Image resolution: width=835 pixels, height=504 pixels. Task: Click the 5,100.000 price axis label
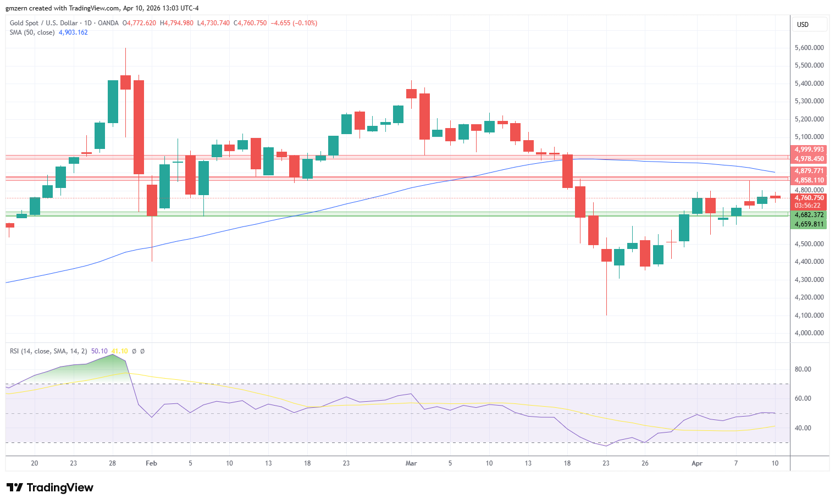point(809,137)
